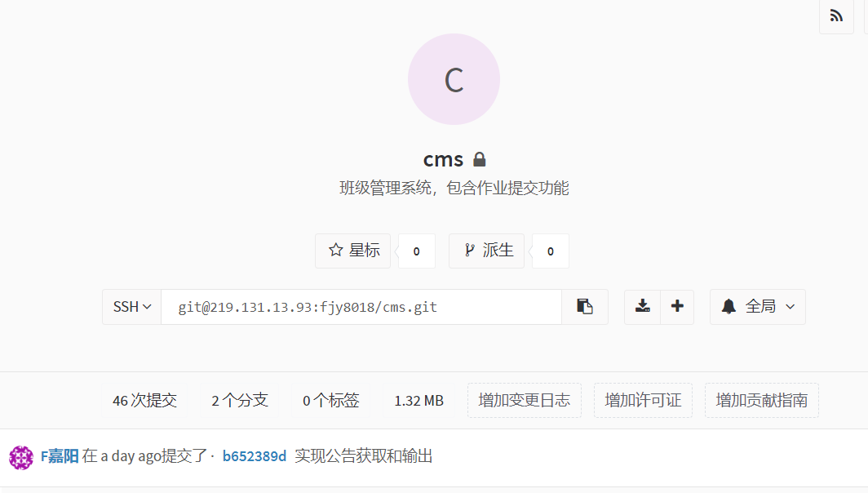Click 增加许可证 button
The width and height of the screenshot is (868, 493).
(x=643, y=401)
